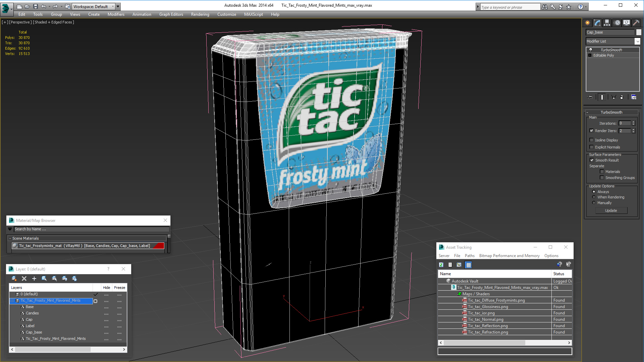The image size is (644, 362).
Task: Click Add Selected Objects plus icon
Action: tap(34, 279)
